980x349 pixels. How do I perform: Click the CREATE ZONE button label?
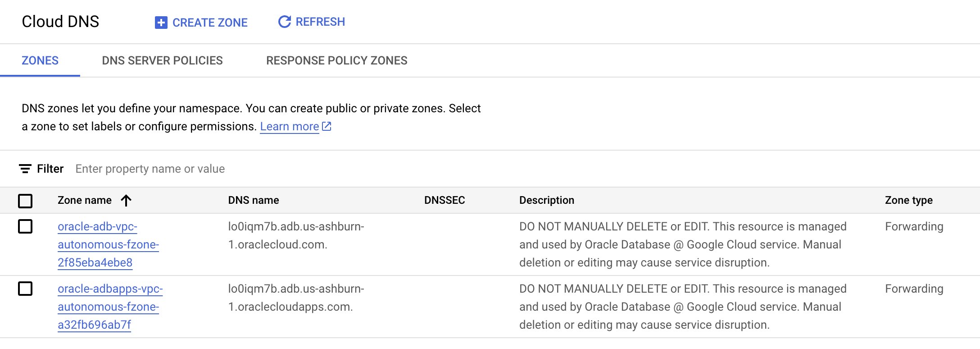point(210,23)
